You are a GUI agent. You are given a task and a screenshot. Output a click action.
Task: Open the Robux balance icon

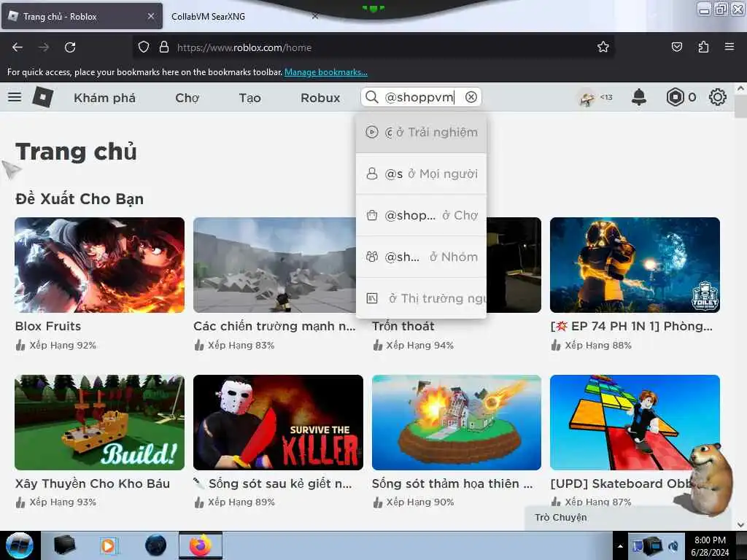point(675,97)
